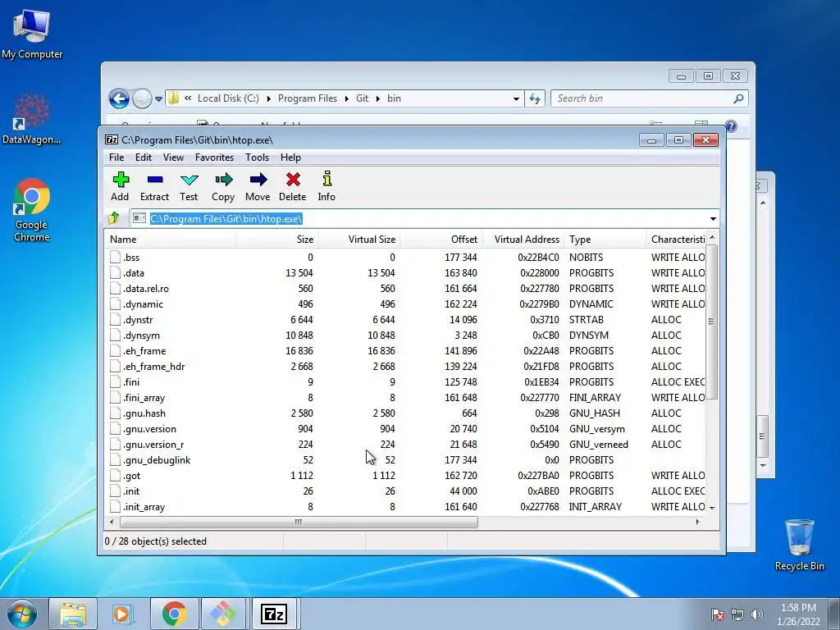
Task: Go up one folder level in 7-Zip
Action: tap(113, 218)
